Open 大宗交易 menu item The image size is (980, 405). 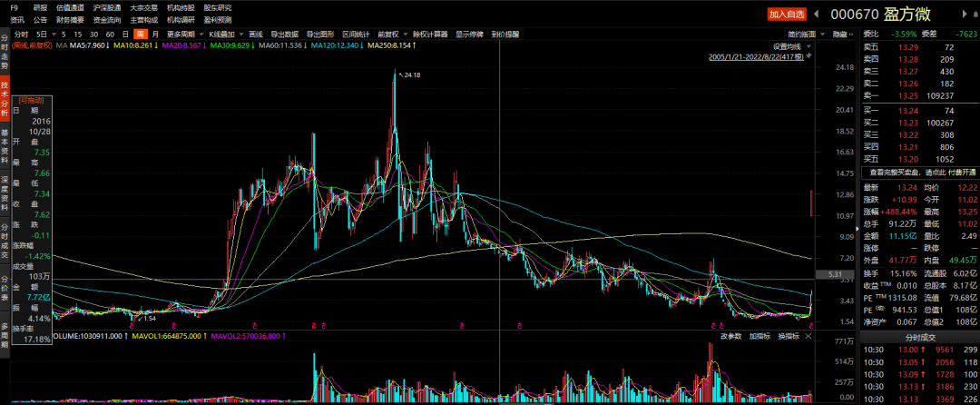pyautogui.click(x=143, y=8)
